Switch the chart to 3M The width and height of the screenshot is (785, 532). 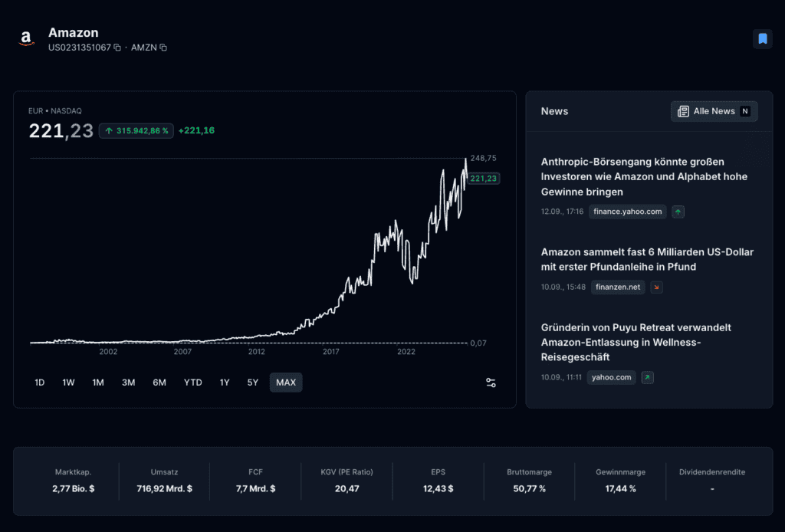[x=129, y=383]
